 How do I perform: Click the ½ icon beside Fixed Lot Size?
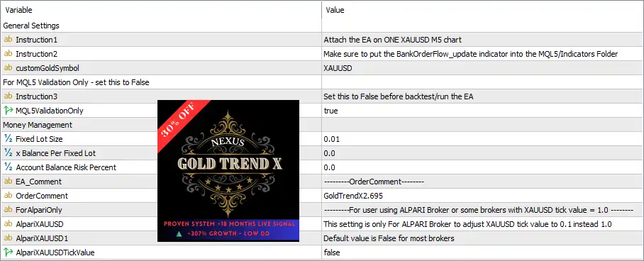tap(9, 139)
